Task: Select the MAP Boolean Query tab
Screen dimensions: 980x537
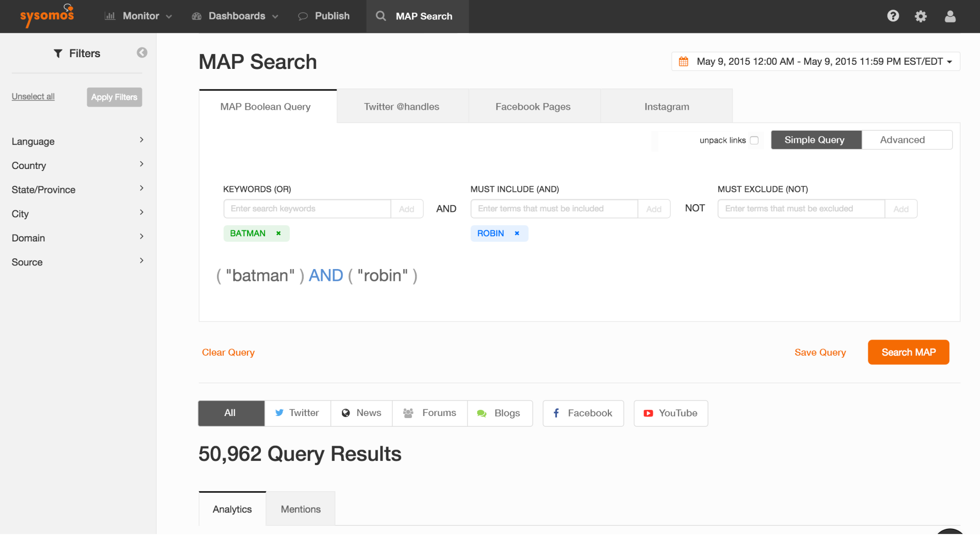Action: tap(267, 107)
